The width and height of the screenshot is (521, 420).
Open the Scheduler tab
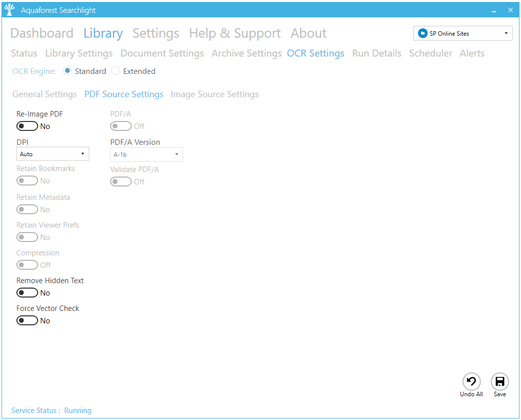(430, 53)
